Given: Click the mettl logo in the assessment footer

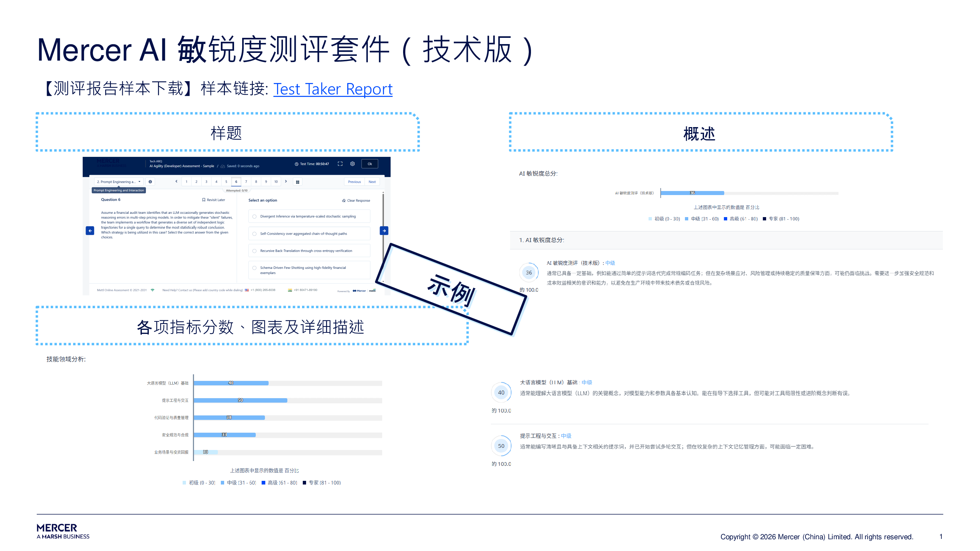Looking at the screenshot, I should (x=373, y=291).
